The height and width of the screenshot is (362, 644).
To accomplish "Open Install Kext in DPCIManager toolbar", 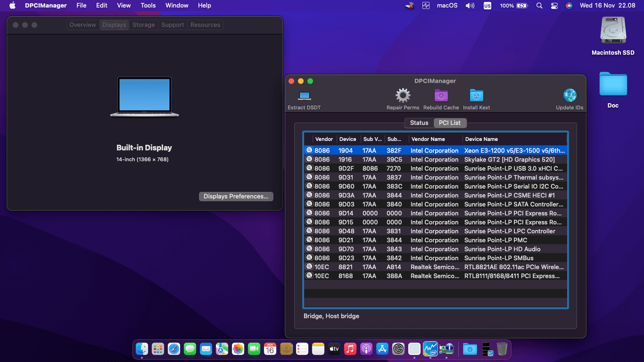I will pos(477,96).
